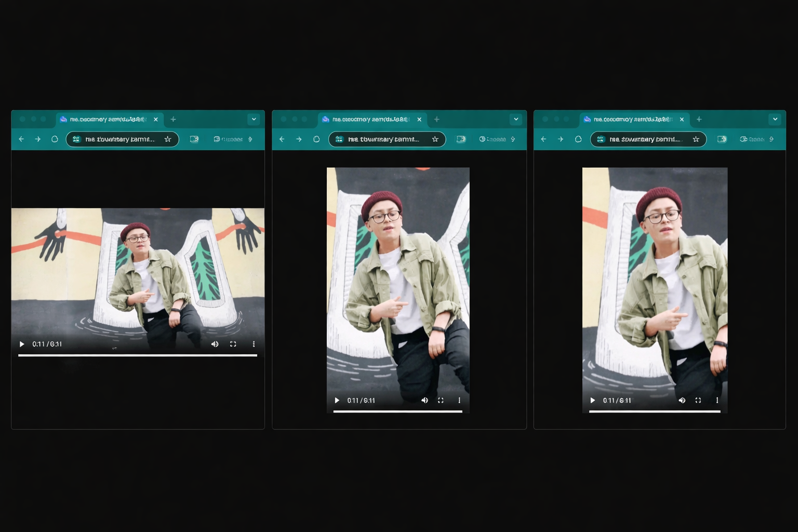Mute the middle window video audio
798x532 pixels.
(x=424, y=401)
